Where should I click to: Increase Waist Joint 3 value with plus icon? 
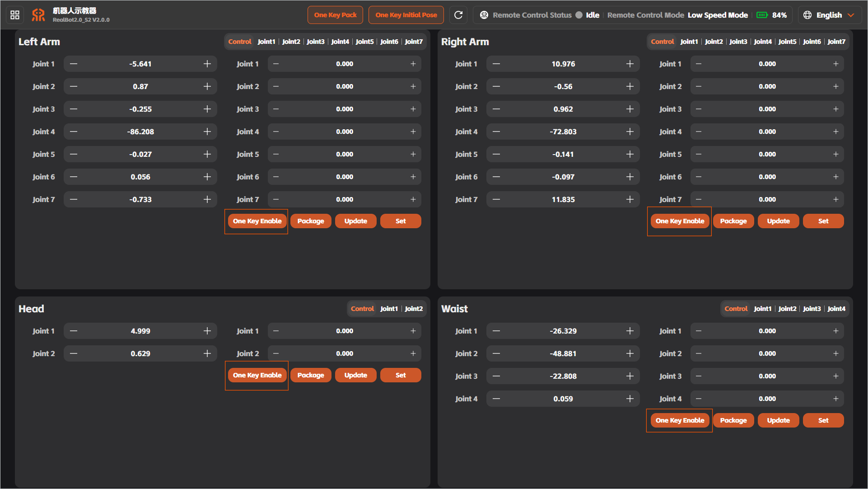(630, 376)
